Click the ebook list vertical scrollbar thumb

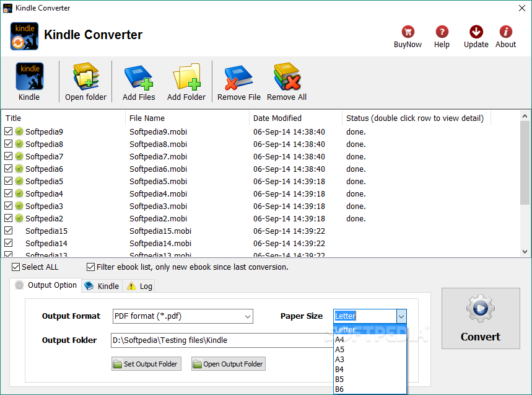tap(525, 162)
